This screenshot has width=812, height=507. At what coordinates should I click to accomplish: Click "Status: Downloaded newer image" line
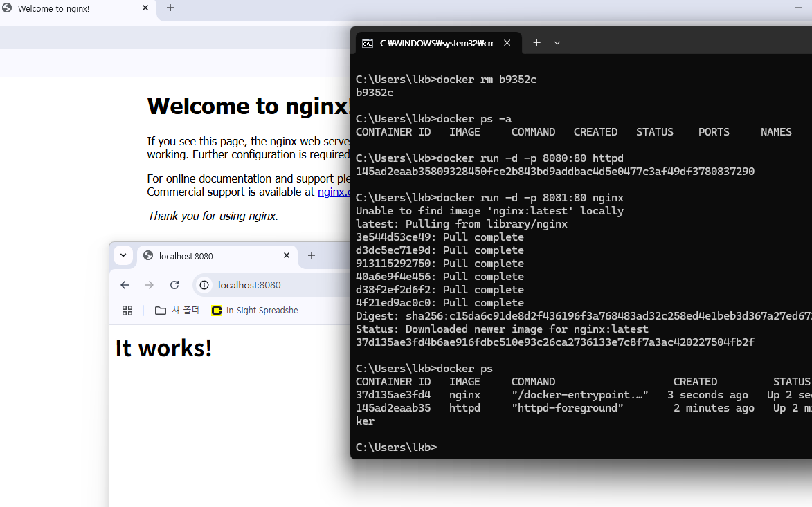(x=502, y=329)
